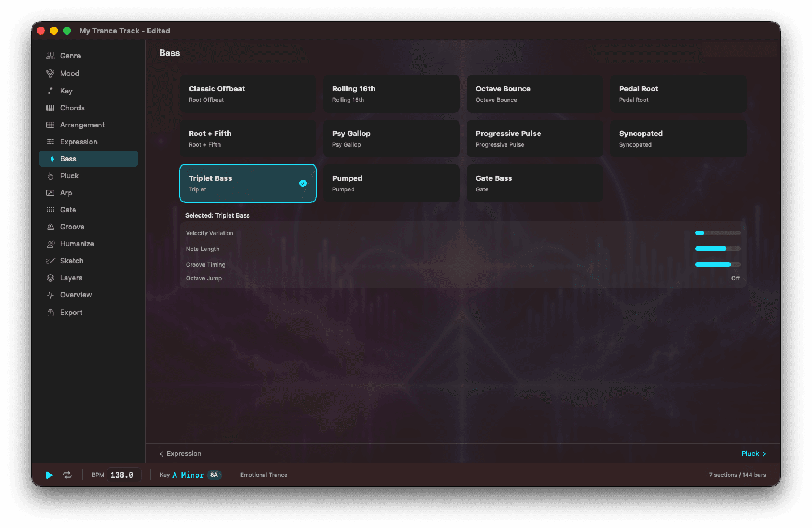Pick the Pedal Root bass pattern
The height and width of the screenshot is (528, 812).
678,93
